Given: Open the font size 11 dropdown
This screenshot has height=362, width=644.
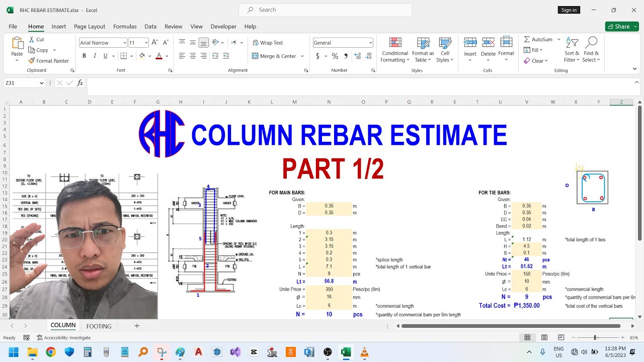Looking at the screenshot, I should 146,43.
